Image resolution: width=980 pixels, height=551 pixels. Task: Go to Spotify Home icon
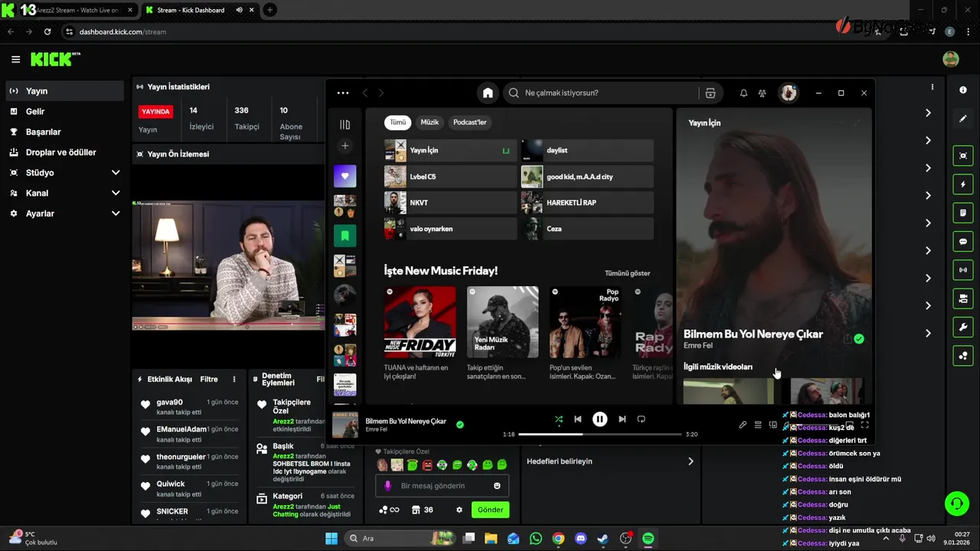(x=488, y=93)
